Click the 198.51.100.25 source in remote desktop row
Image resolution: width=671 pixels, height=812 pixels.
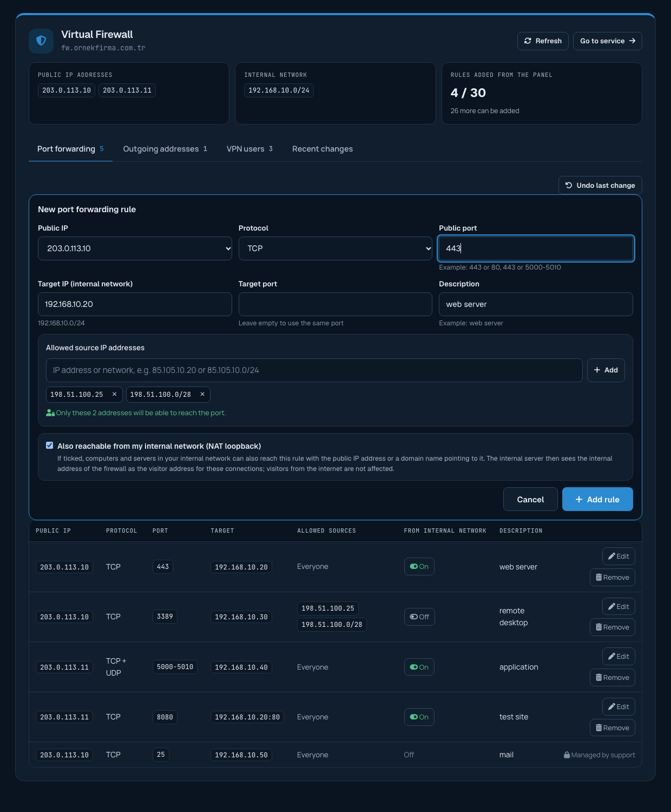click(328, 608)
